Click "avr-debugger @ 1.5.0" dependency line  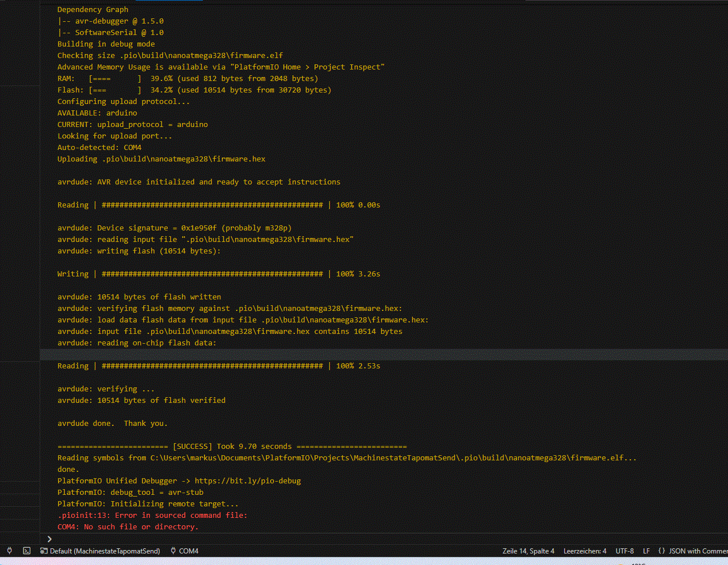tap(110, 21)
